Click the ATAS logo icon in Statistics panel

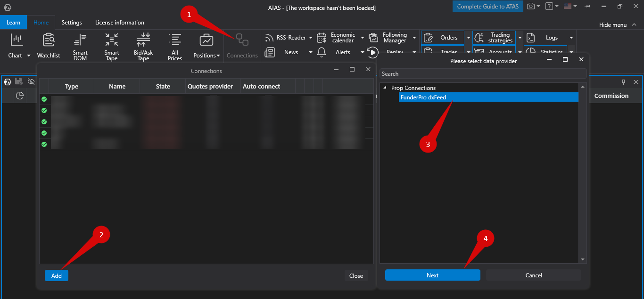(8, 82)
